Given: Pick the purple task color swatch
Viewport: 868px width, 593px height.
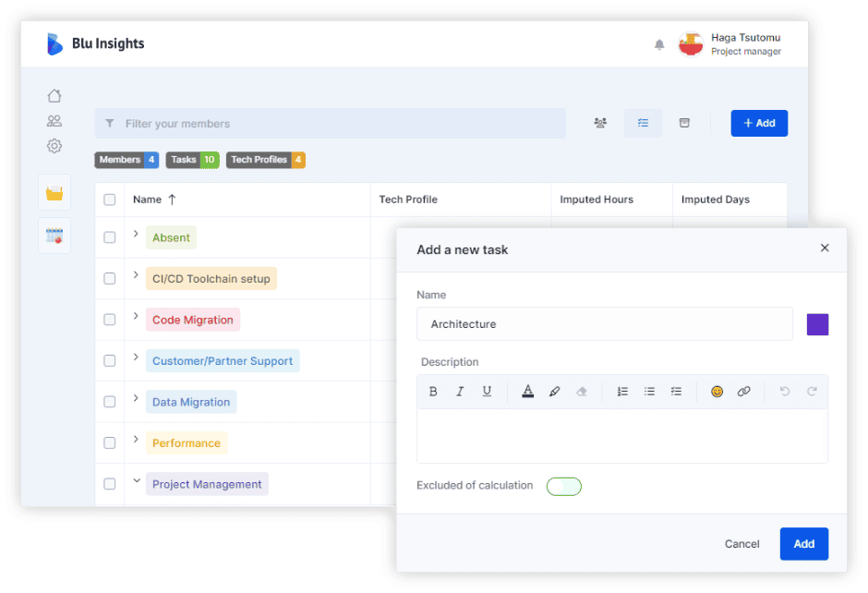Looking at the screenshot, I should (817, 324).
